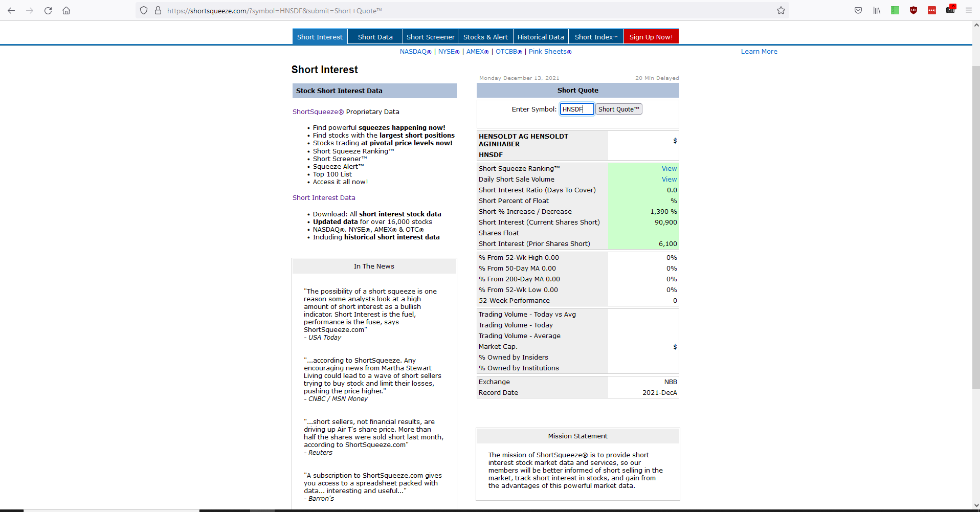
Task: Open the Short Index tab
Action: coord(596,37)
